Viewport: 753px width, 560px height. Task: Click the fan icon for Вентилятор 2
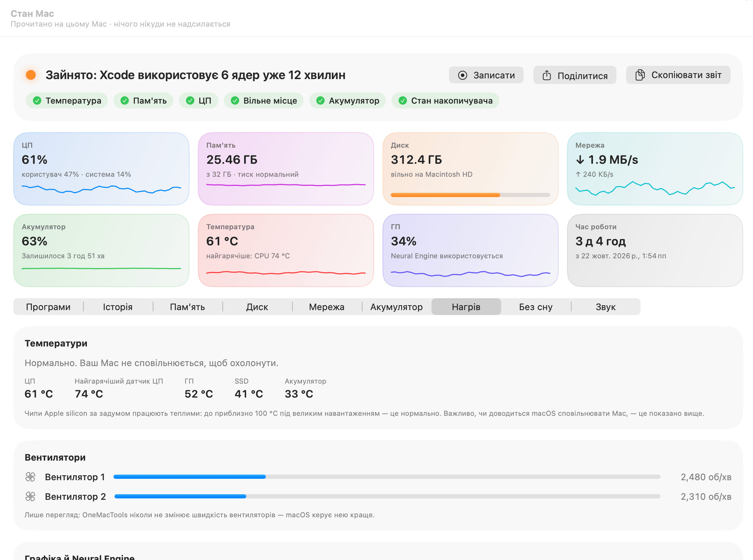pyautogui.click(x=30, y=496)
